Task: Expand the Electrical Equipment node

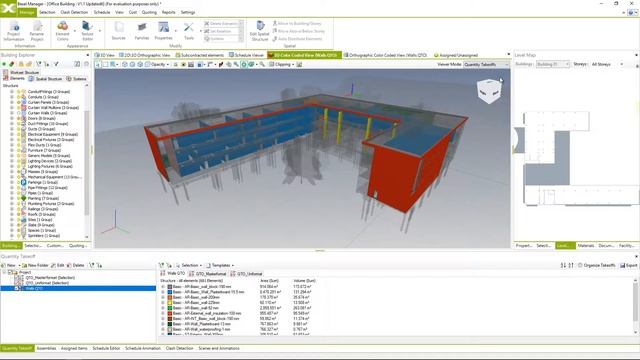Action: (12, 134)
